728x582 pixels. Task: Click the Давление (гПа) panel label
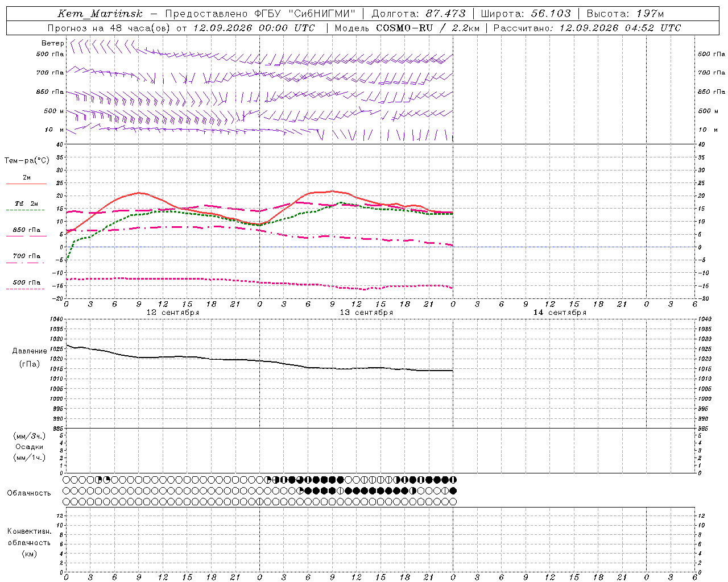pos(30,357)
